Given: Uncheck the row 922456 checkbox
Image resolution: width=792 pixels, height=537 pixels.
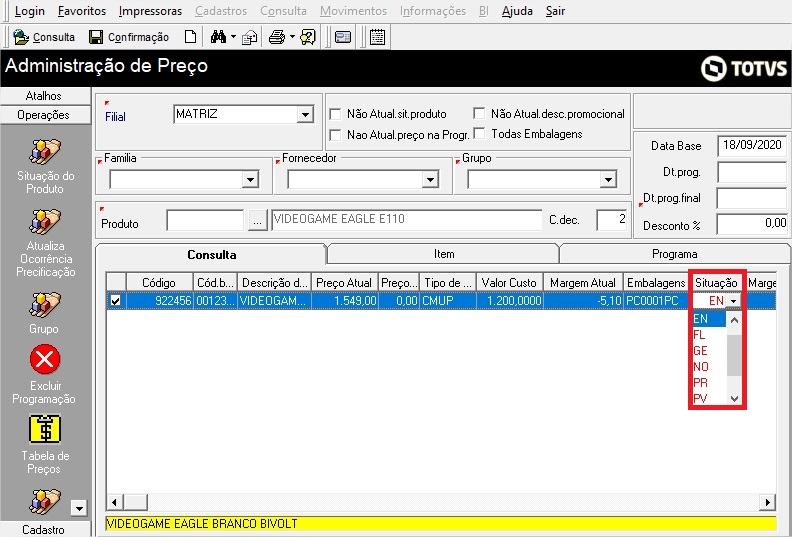Looking at the screenshot, I should coord(116,301).
